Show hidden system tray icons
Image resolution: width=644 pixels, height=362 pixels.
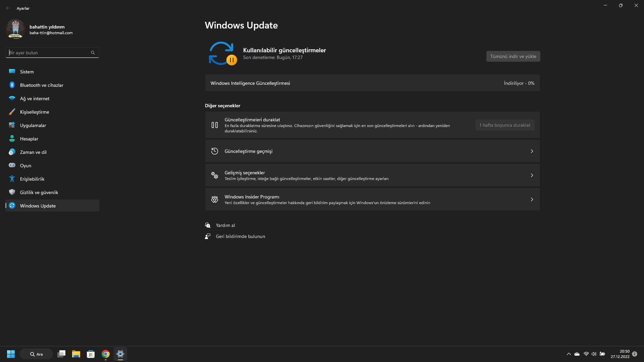tap(569, 354)
